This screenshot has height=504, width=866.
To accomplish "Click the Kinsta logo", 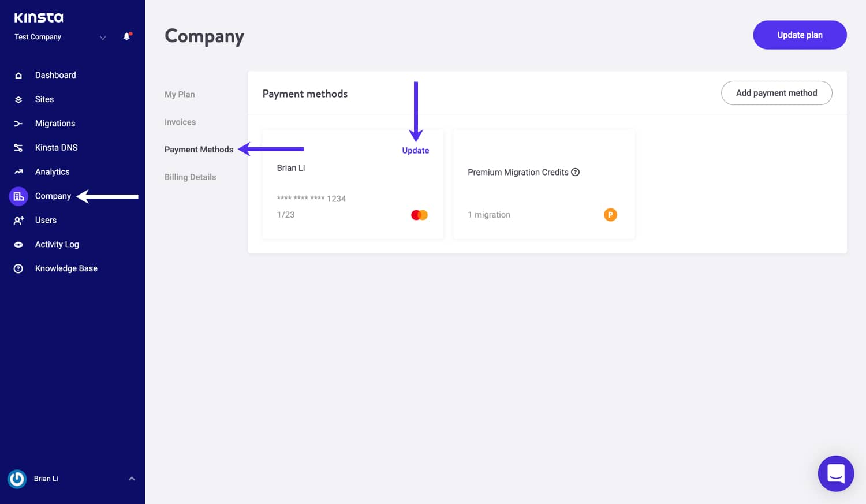I will coord(39,18).
